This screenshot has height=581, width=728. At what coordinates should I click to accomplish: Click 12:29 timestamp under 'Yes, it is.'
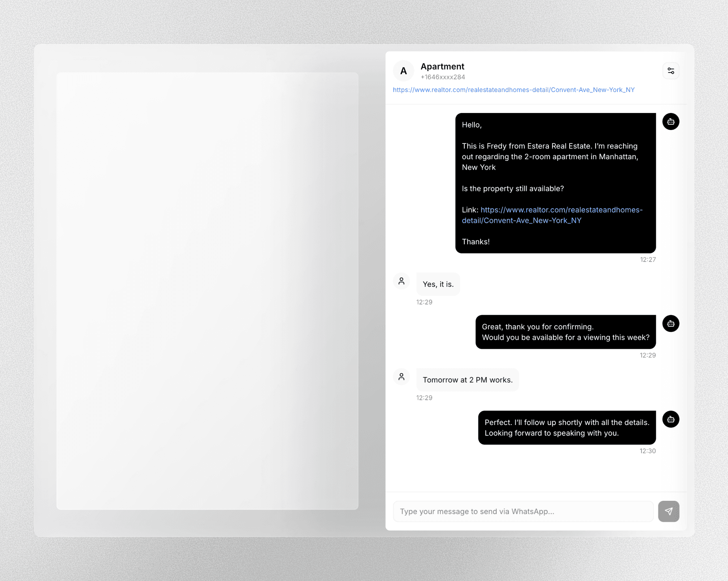(x=424, y=302)
